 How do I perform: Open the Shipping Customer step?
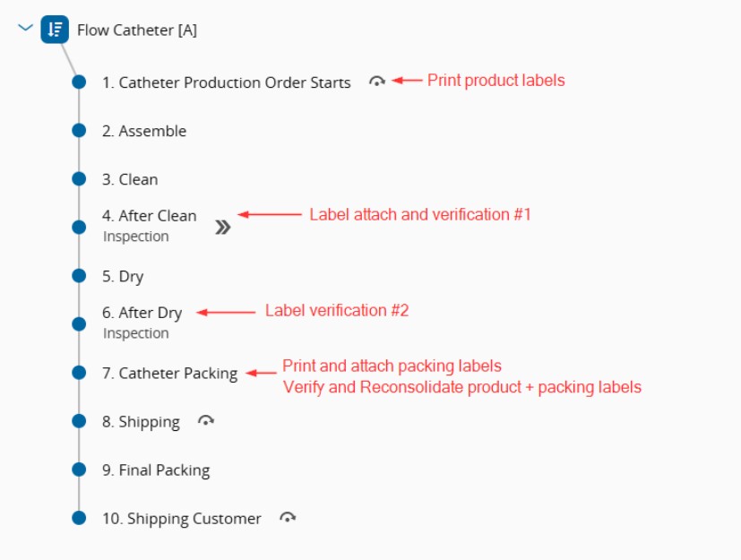coord(182,518)
